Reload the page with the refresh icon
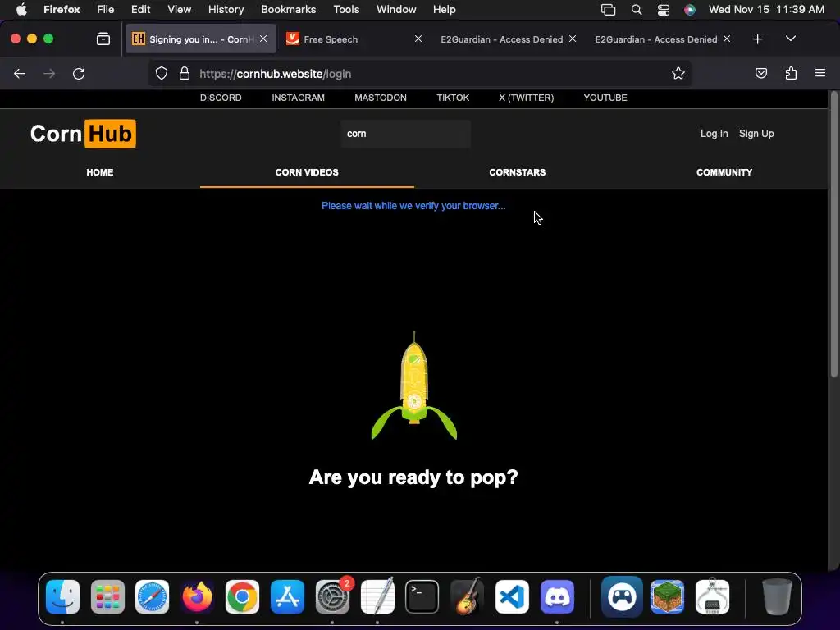This screenshot has height=630, width=840. click(79, 73)
